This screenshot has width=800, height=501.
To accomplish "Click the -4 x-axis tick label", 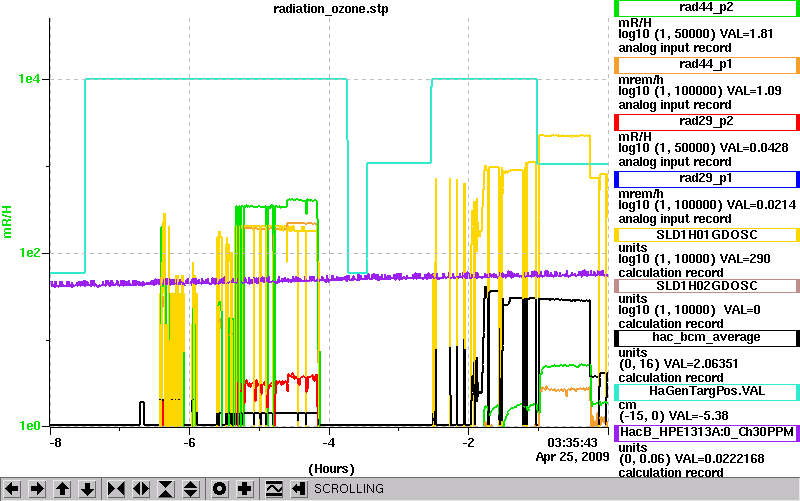I will pos(329,442).
